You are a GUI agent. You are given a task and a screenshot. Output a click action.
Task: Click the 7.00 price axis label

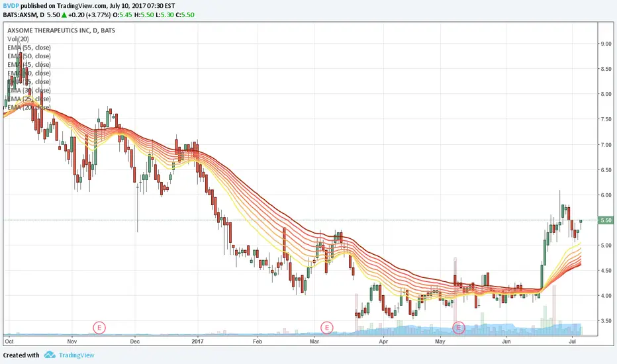point(606,145)
